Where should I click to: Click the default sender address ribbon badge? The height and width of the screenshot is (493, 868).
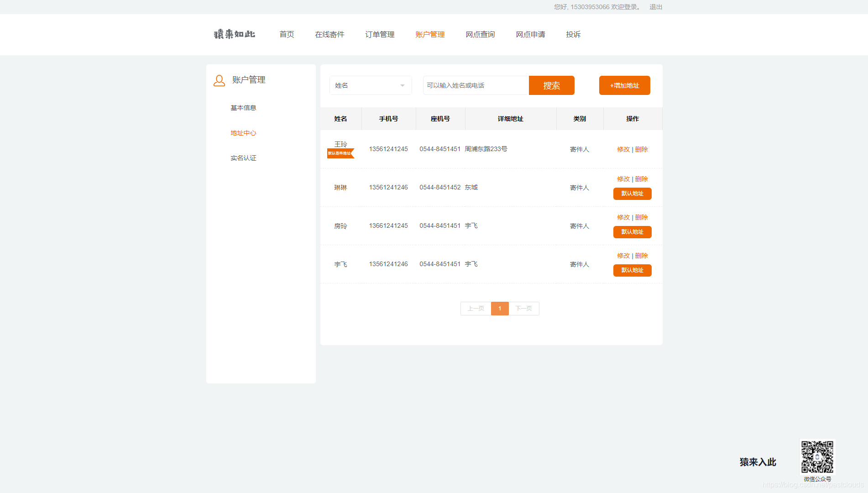[x=340, y=153]
